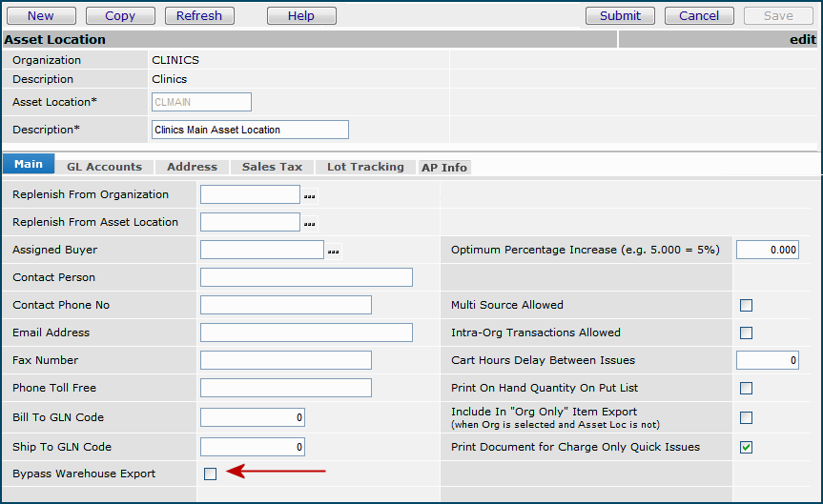Select the Lot Tracking tab
823x504 pixels.
[x=365, y=167]
